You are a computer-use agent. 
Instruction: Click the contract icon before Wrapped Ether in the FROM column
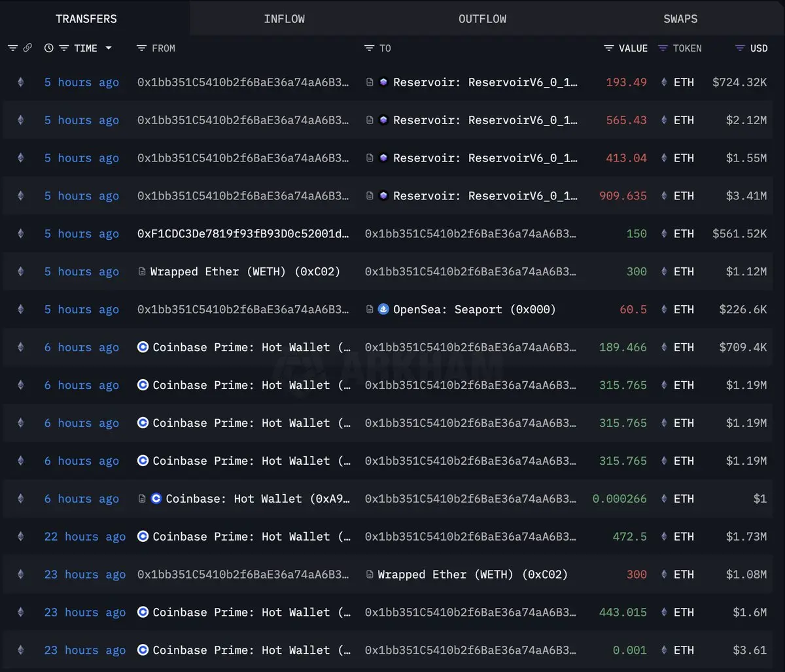(142, 271)
